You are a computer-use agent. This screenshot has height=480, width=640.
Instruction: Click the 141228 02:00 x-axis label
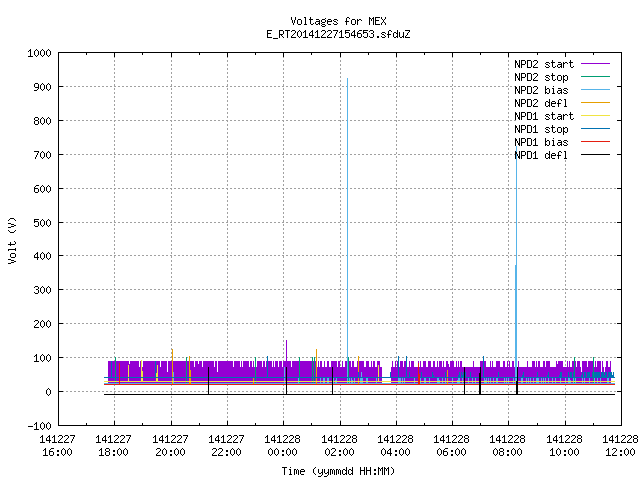click(339, 446)
